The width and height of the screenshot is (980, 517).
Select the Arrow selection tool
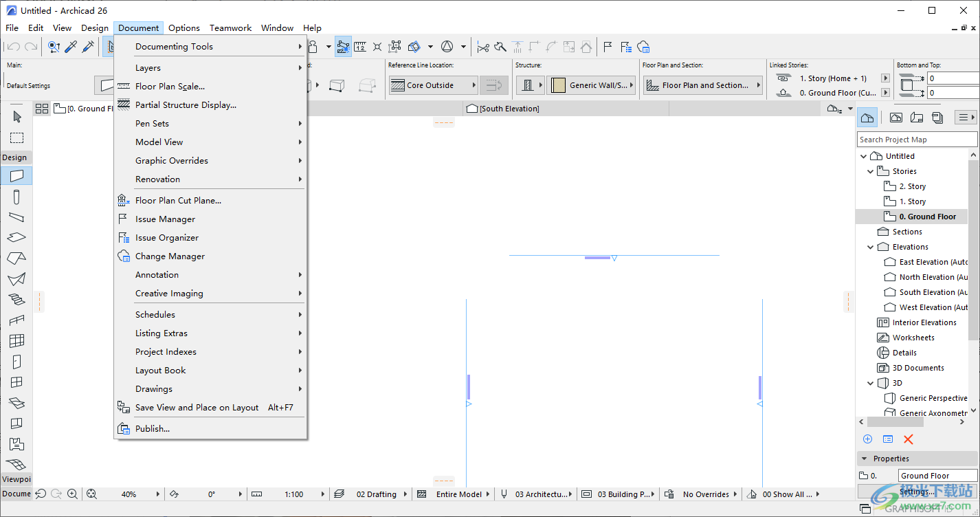click(17, 117)
